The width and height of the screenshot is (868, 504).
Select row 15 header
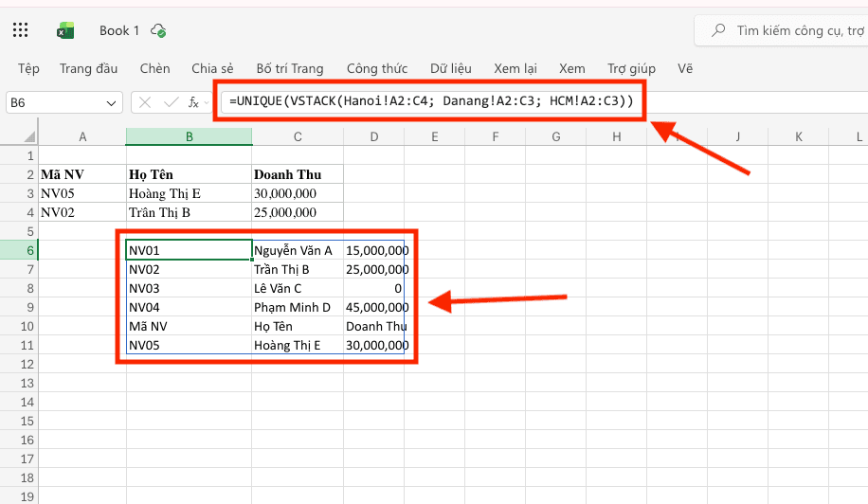coord(19,421)
